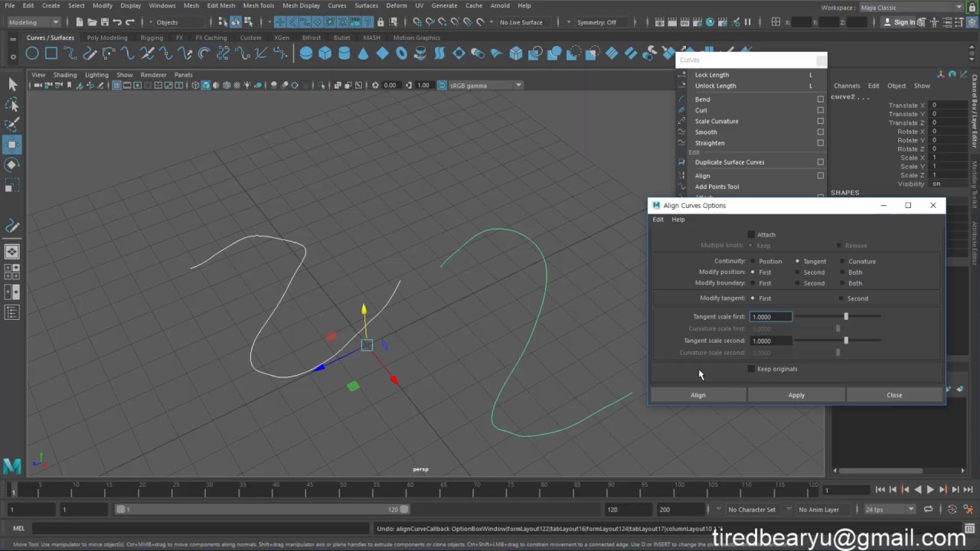Set Modify position to Second
Screen dimensions: 980x551
tap(797, 272)
